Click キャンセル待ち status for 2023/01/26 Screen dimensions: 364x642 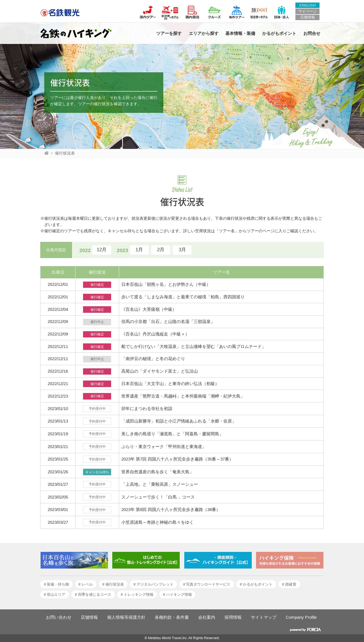click(x=97, y=472)
